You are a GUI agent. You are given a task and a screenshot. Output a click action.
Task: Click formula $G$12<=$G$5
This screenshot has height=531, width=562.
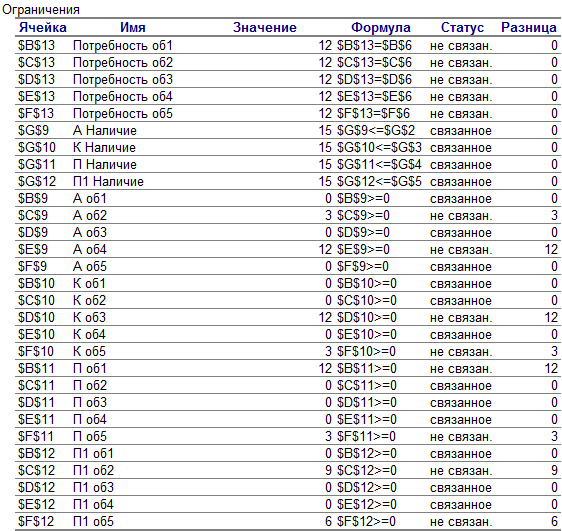pyautogui.click(x=379, y=181)
